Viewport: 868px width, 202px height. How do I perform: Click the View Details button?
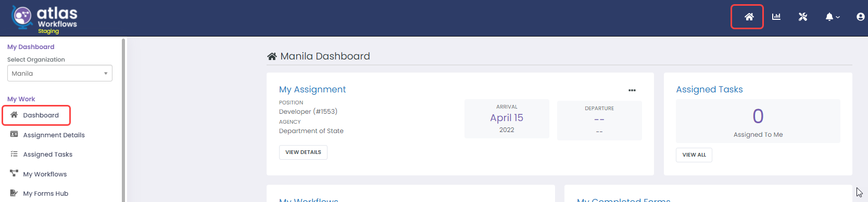click(x=303, y=152)
